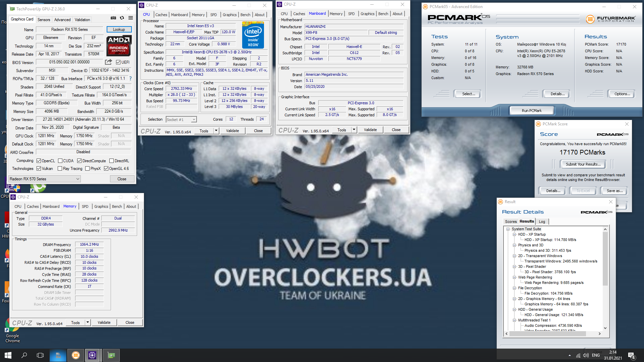
Task: Click the Futuremark Corporation logo
Action: [x=610, y=19]
